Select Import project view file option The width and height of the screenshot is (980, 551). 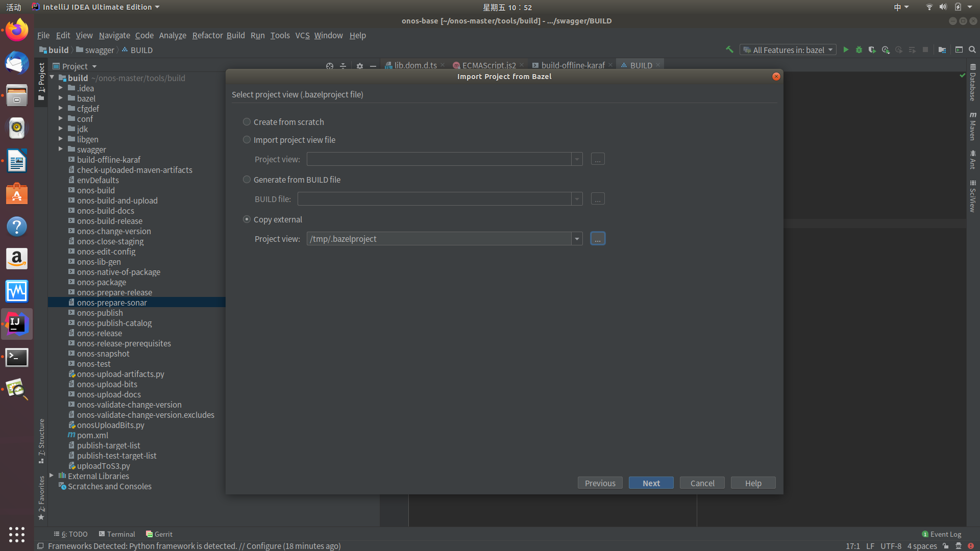[247, 140]
